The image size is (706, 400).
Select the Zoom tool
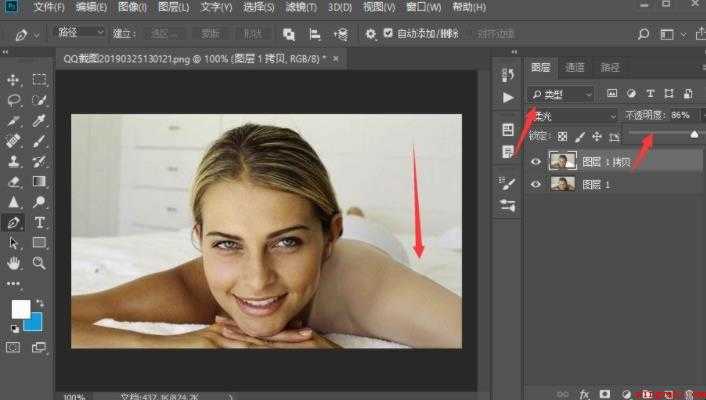39,263
